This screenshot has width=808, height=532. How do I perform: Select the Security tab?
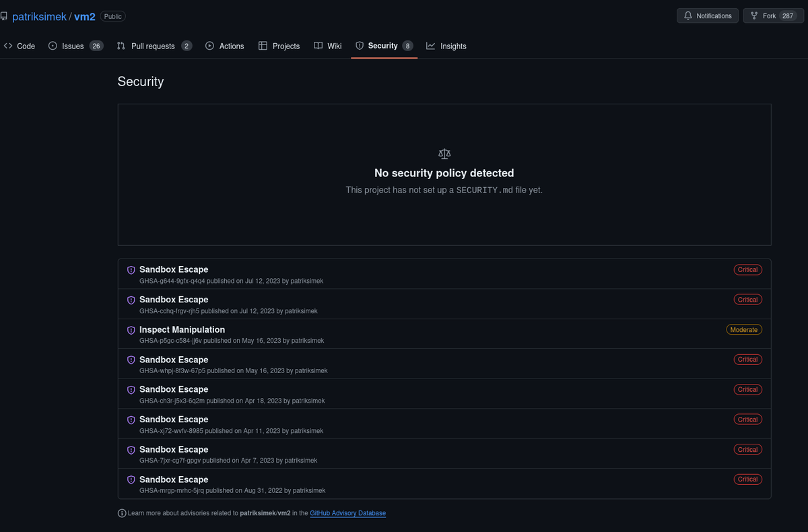[384, 46]
